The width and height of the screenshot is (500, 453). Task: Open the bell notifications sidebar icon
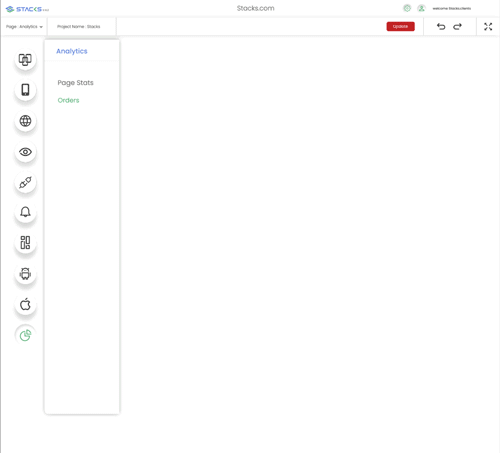(25, 212)
